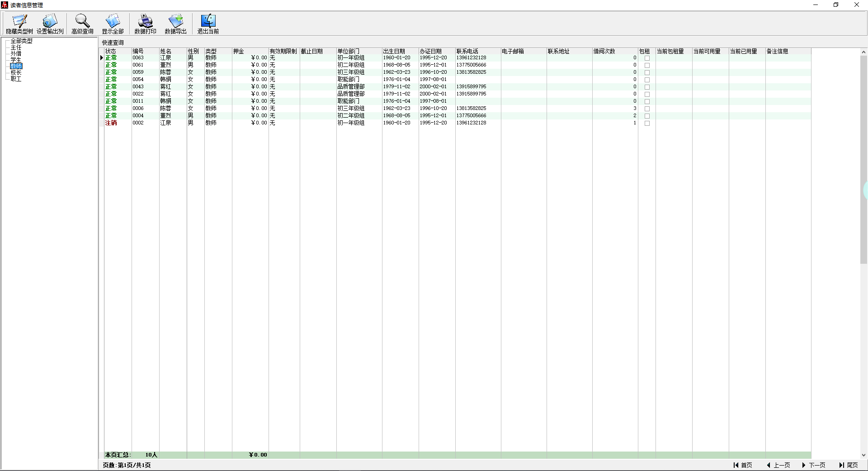Enable 包租 checkbox in row 0054
The height and width of the screenshot is (471, 868).
pyautogui.click(x=647, y=80)
